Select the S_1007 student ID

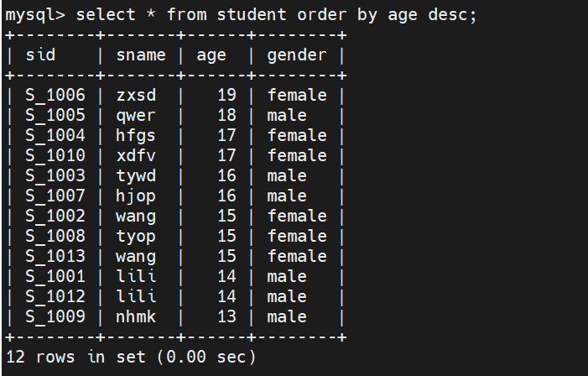tap(55, 196)
